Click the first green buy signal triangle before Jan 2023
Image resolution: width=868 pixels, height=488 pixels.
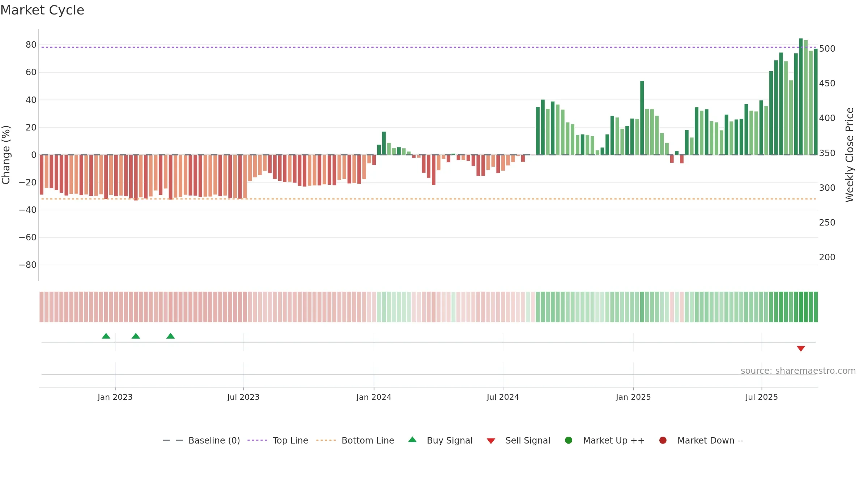pyautogui.click(x=106, y=336)
